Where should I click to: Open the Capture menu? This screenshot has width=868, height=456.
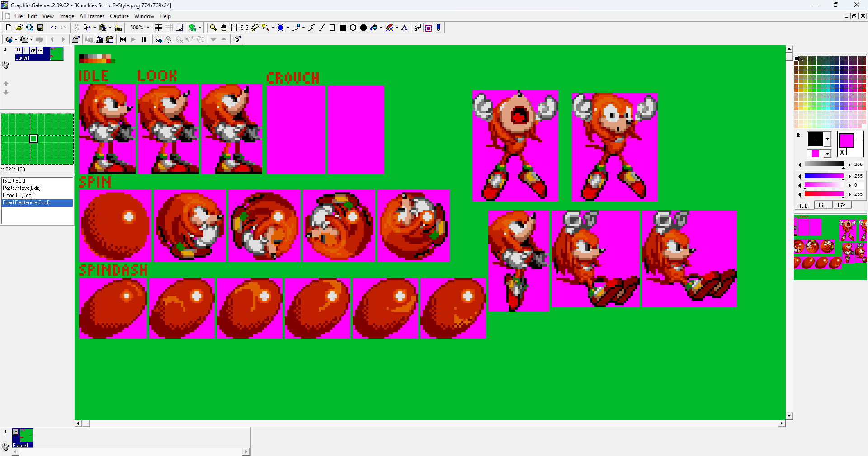click(x=119, y=16)
